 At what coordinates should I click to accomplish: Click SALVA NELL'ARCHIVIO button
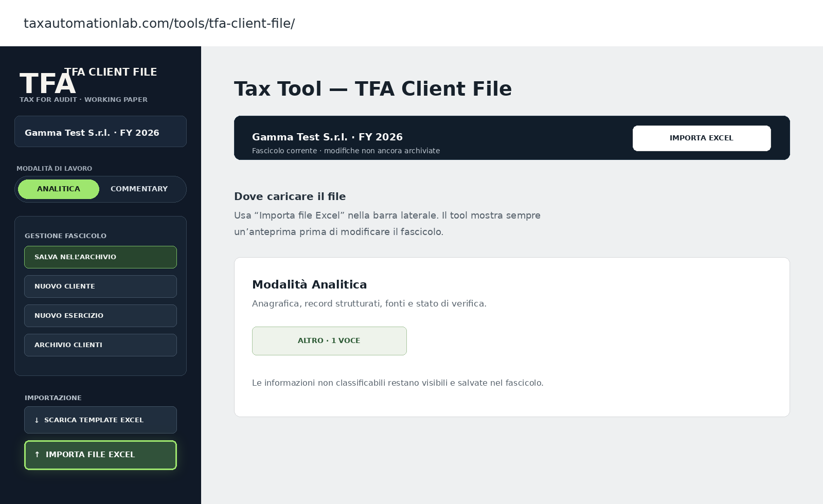tap(100, 257)
